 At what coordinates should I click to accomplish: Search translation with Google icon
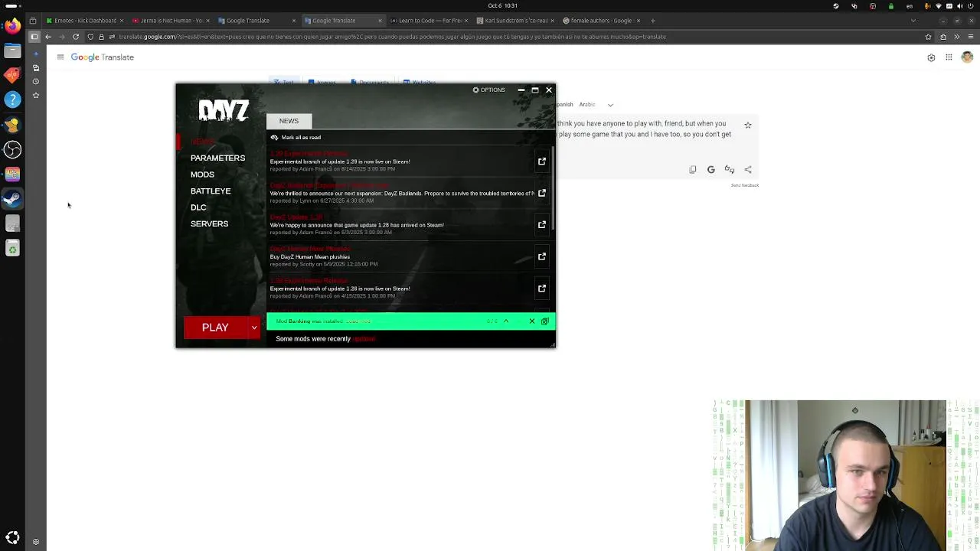711,170
